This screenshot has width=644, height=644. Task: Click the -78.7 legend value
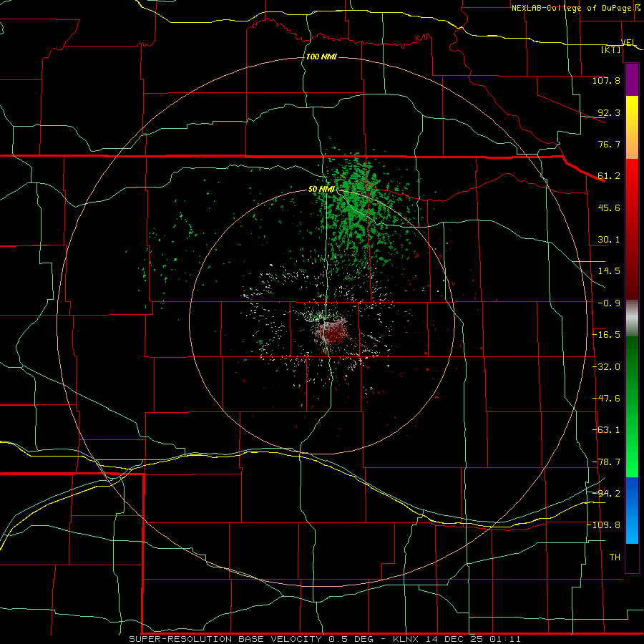(x=606, y=462)
